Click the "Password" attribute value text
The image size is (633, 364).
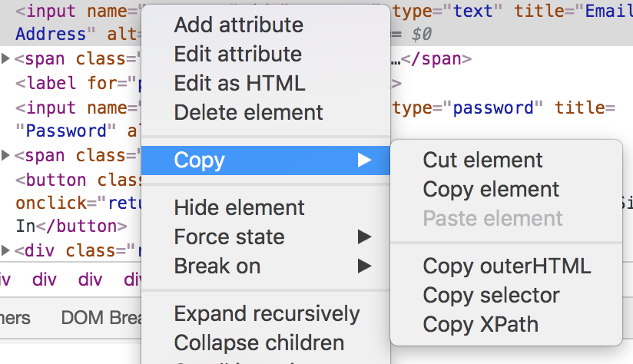coord(66,131)
